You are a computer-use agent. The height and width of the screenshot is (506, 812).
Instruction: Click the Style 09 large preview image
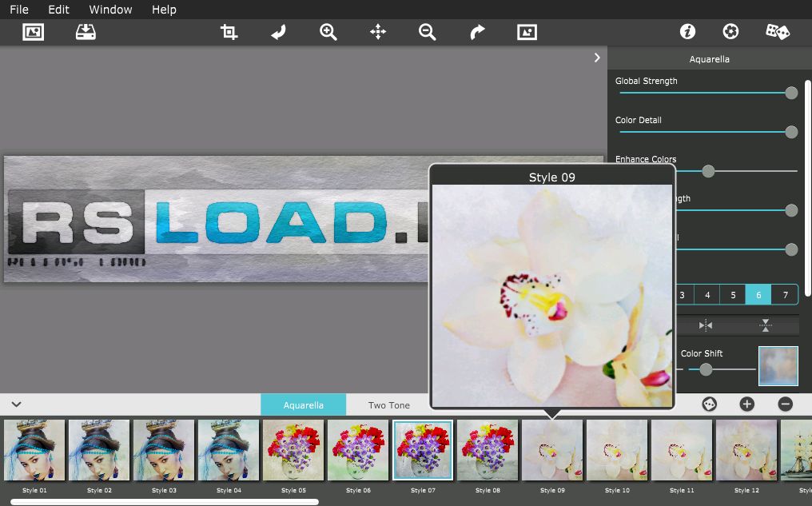(552, 296)
